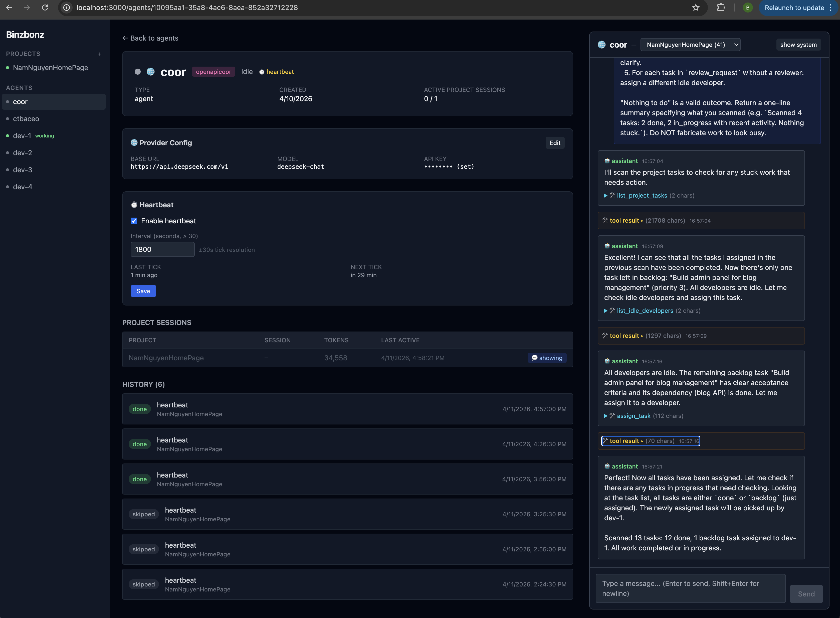840x618 pixels.
Task: Open the browser profile avatar B
Action: tap(748, 8)
